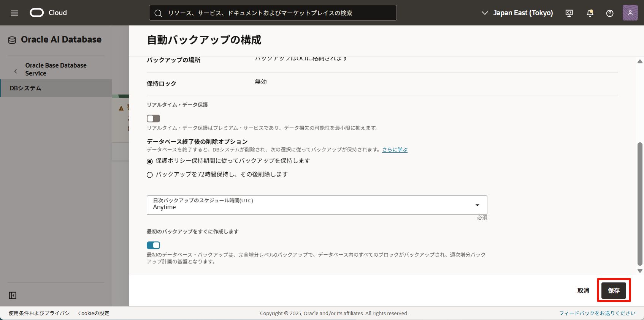Image resolution: width=644 pixels, height=320 pixels.
Task: Click the データベース終了後の削除オプション heading
Action: click(x=197, y=142)
